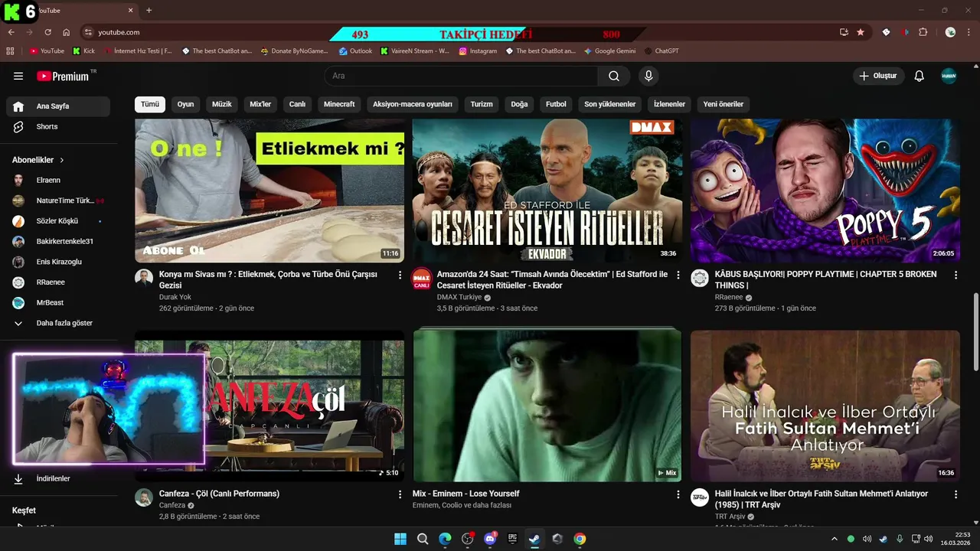980x551 pixels.
Task: Open more options for KÂBUS BAŞLIYOR video
Action: (x=955, y=275)
